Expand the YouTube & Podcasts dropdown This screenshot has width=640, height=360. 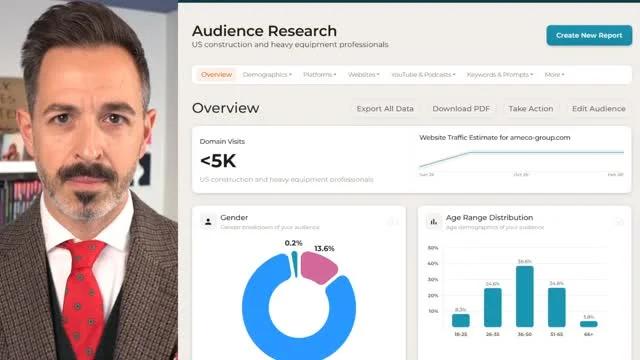[x=423, y=75]
